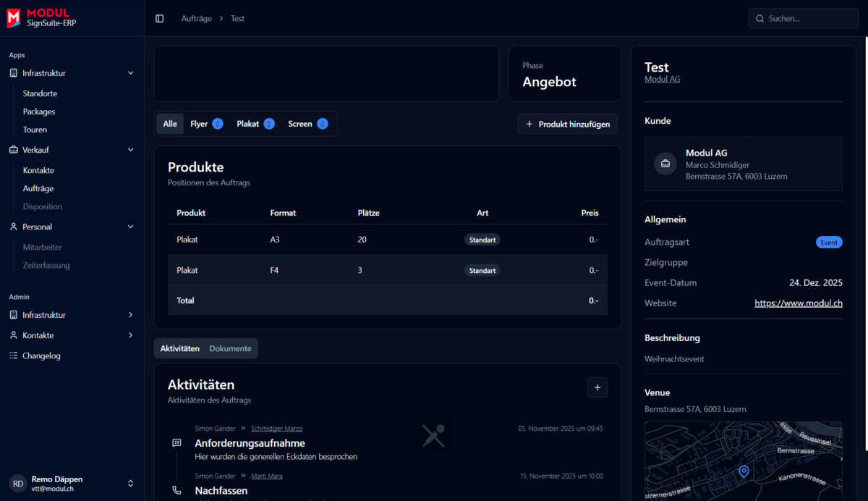The image size is (868, 501).
Task: Click the MODUL SignSuite-ERP logo
Action: [x=42, y=18]
